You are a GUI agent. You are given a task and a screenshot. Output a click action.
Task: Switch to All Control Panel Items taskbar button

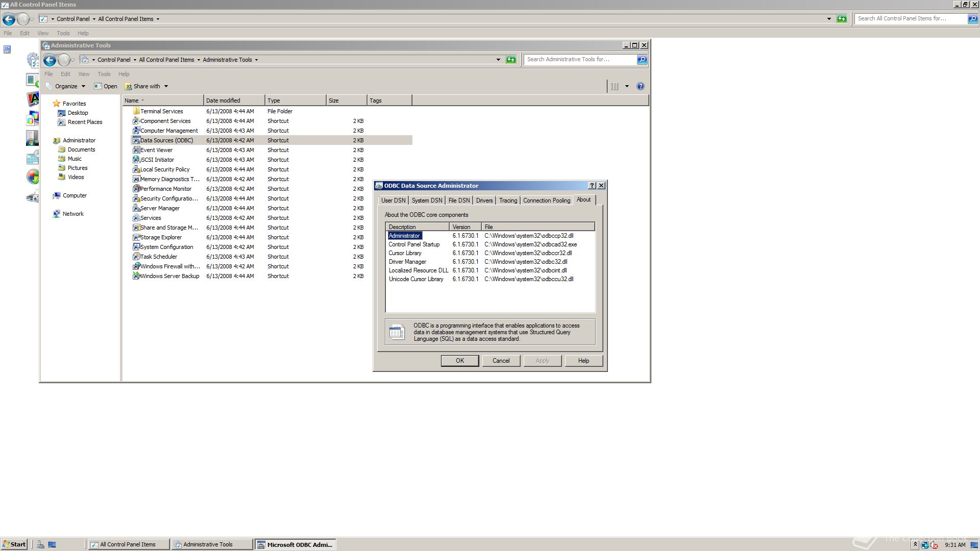(x=129, y=544)
